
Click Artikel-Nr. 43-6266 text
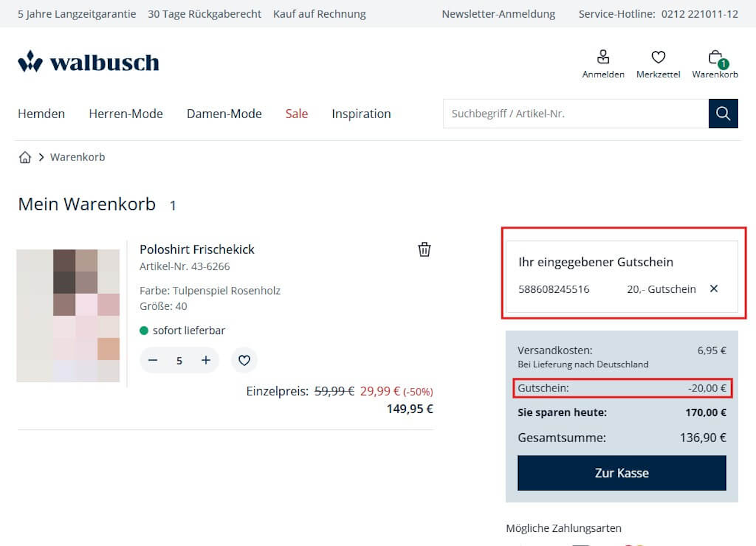coord(184,266)
